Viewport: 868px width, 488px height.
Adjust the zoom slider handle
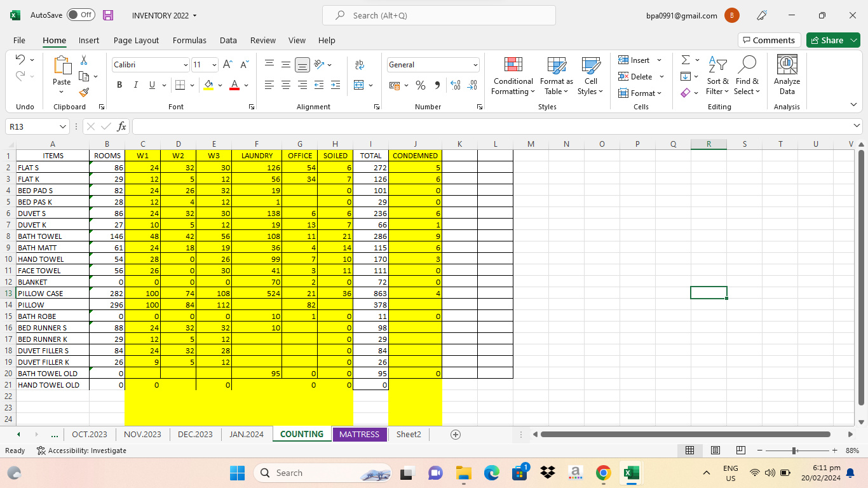click(x=794, y=451)
